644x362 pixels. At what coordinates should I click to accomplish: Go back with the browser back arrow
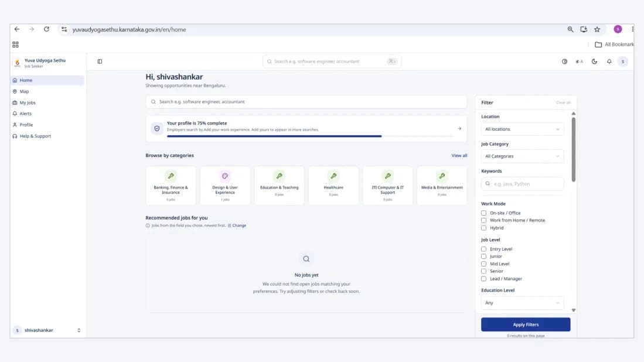coord(17,29)
